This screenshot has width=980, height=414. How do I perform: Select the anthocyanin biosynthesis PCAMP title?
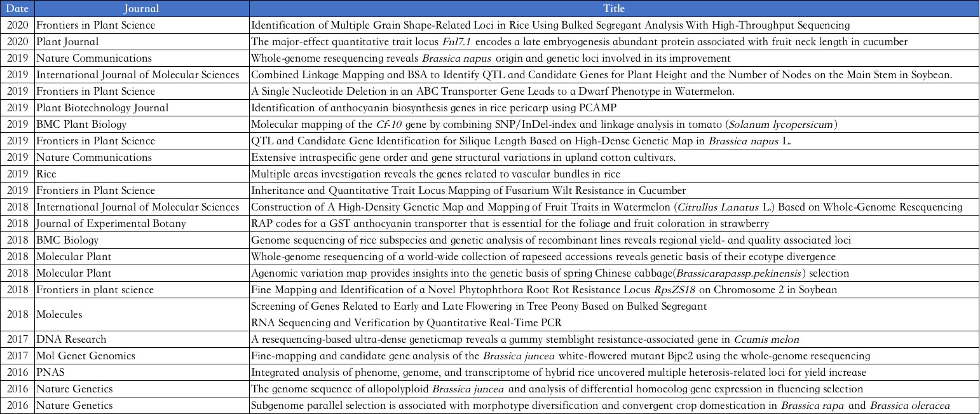[x=442, y=108]
